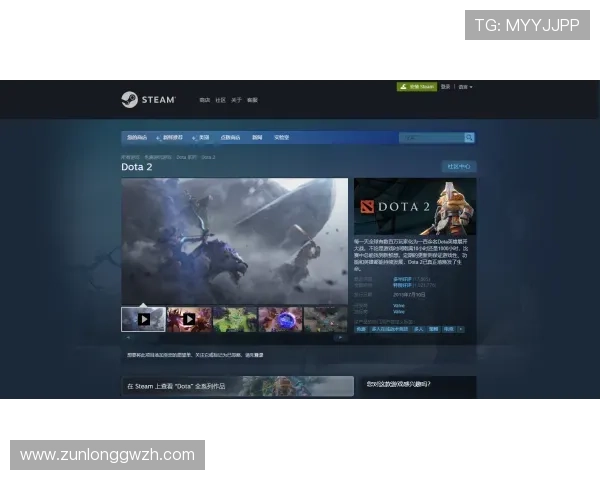Click the 登录 link in wishlist notice
600x480 pixels.
pos(259,355)
